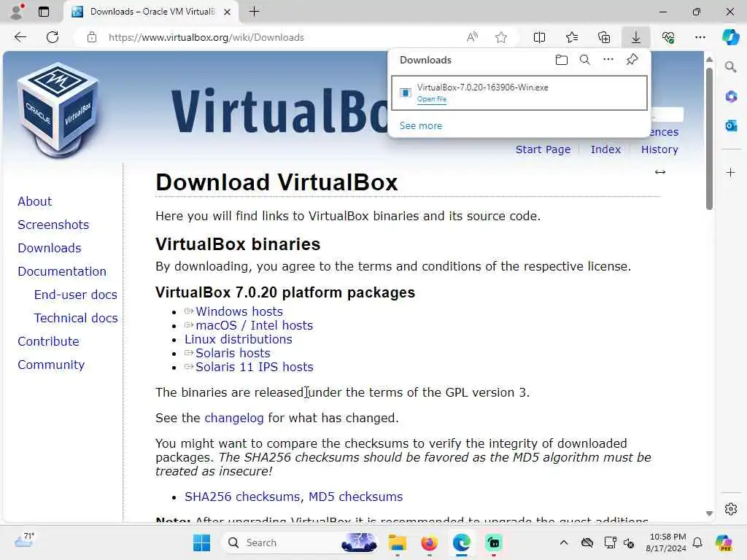Open the taskbar notifications bell
Screen dimensions: 747x560
click(x=697, y=542)
